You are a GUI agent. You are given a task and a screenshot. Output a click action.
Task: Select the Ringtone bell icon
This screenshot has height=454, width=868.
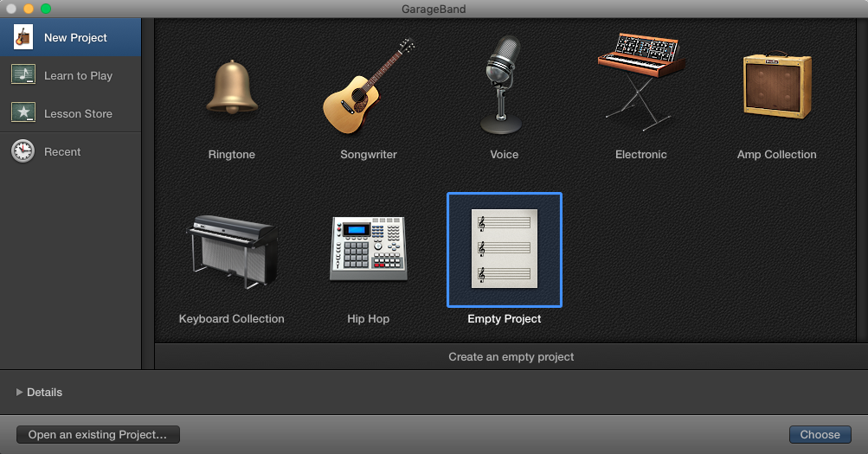click(x=231, y=88)
